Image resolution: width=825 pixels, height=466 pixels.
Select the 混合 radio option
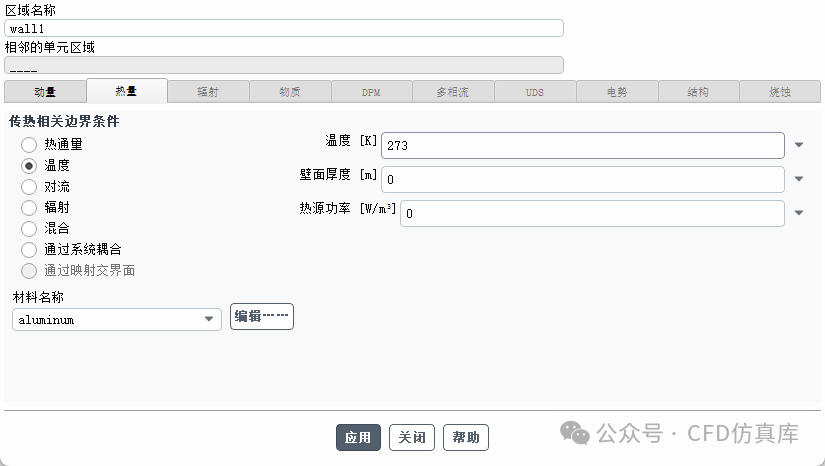(29, 229)
